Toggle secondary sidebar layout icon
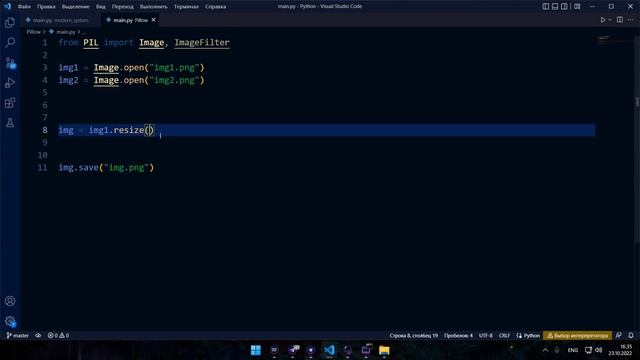This screenshot has height=360, width=640. pos(564,7)
